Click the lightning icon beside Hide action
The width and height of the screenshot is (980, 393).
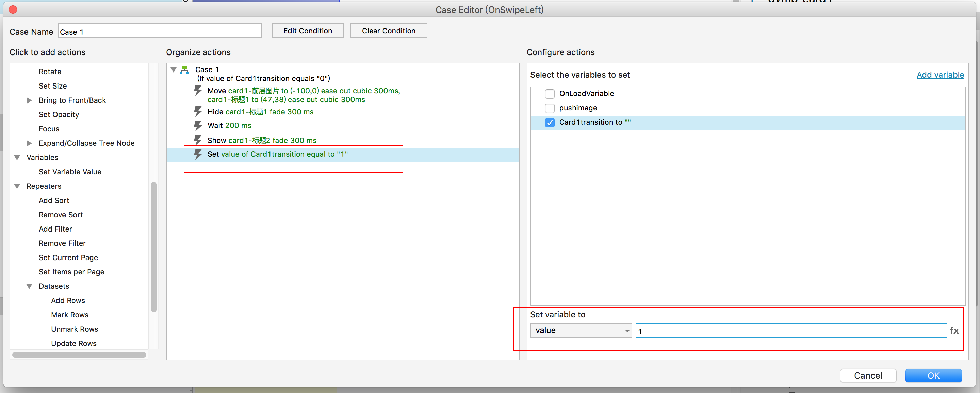pos(198,112)
